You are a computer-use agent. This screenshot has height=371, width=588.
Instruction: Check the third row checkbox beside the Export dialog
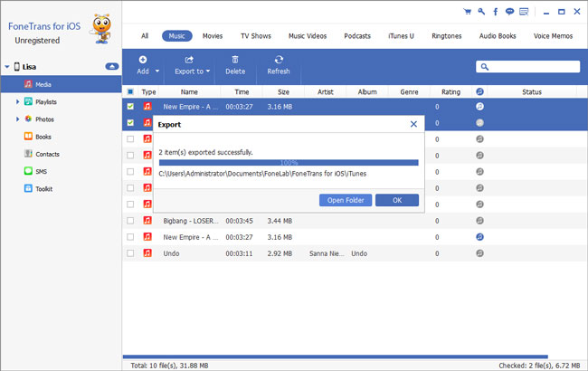point(130,139)
